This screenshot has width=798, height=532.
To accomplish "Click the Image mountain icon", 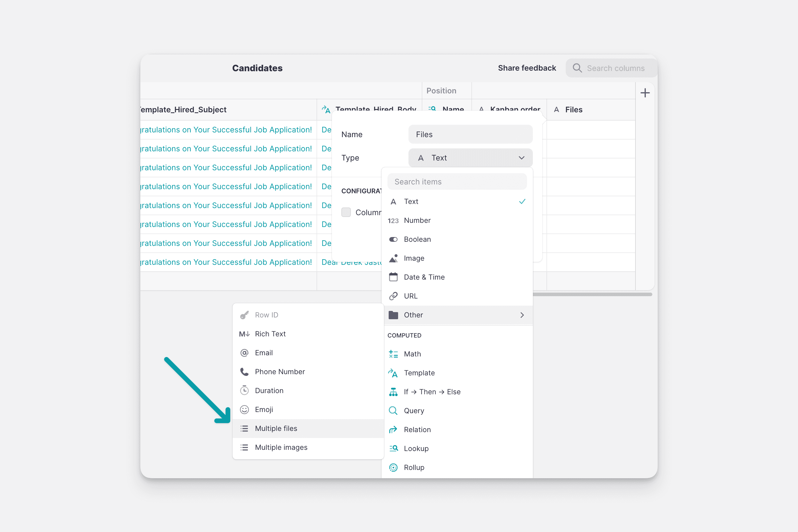I will click(x=393, y=258).
